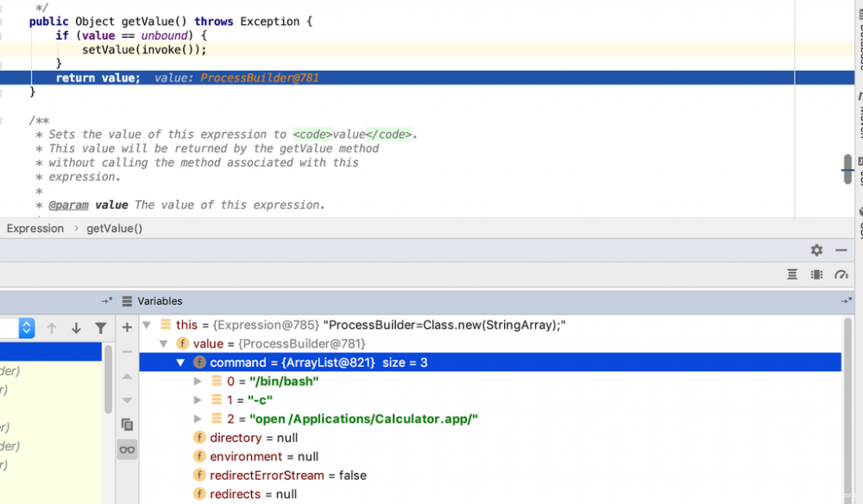The height and width of the screenshot is (504, 863).
Task: Click Expression in the breadcrumb bar
Action: [35, 229]
